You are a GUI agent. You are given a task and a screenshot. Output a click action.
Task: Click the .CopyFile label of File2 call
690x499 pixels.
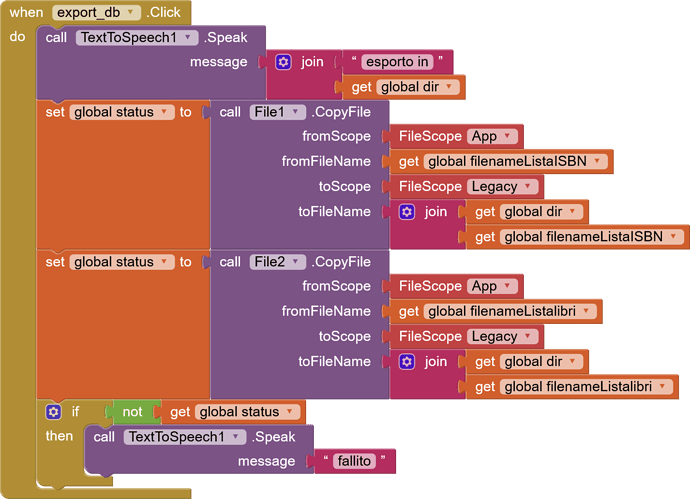(x=341, y=262)
